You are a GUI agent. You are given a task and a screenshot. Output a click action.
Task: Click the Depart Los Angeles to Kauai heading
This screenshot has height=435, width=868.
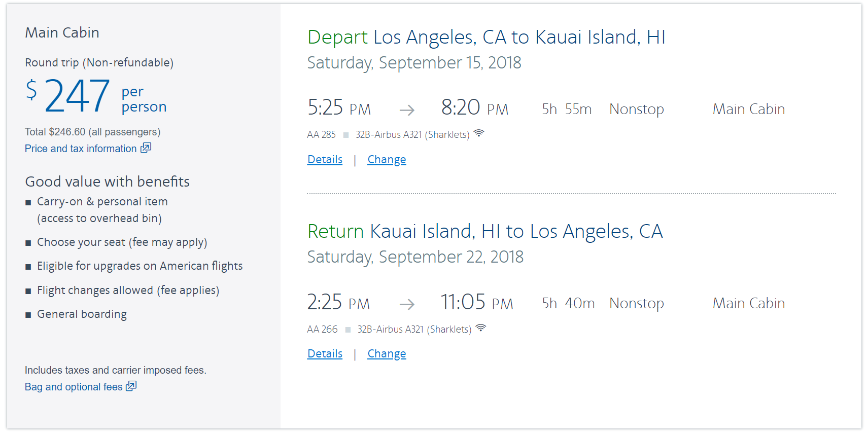click(x=486, y=38)
